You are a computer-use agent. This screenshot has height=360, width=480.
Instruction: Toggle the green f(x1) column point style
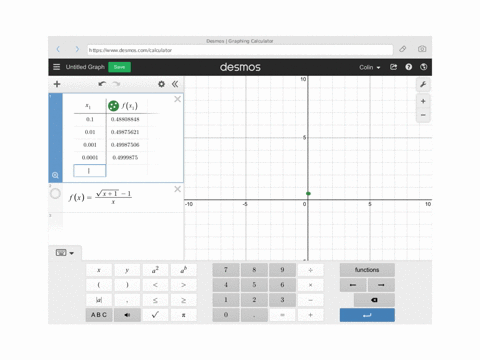[x=113, y=106]
